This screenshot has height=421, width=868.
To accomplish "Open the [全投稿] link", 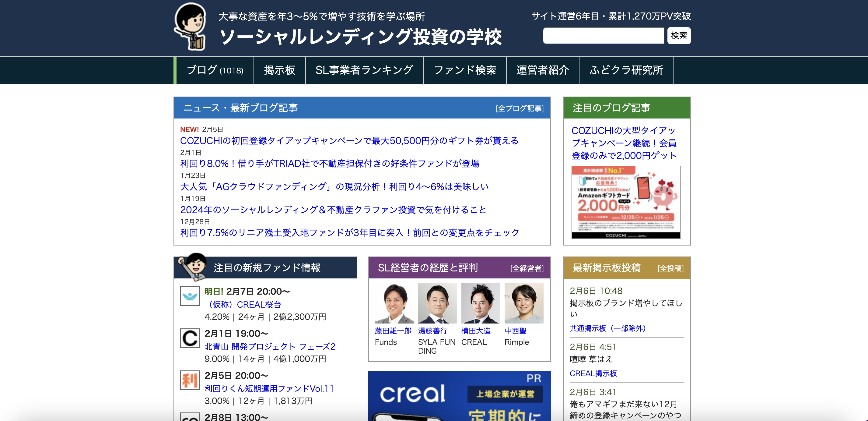I will (x=670, y=268).
